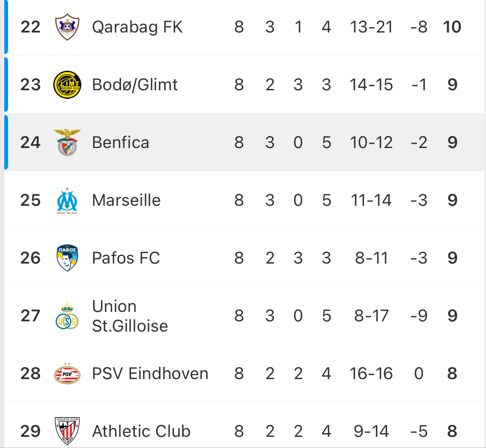The height and width of the screenshot is (448, 486).
Task: Choose the Union St.Gilloise team name
Action: (130, 316)
